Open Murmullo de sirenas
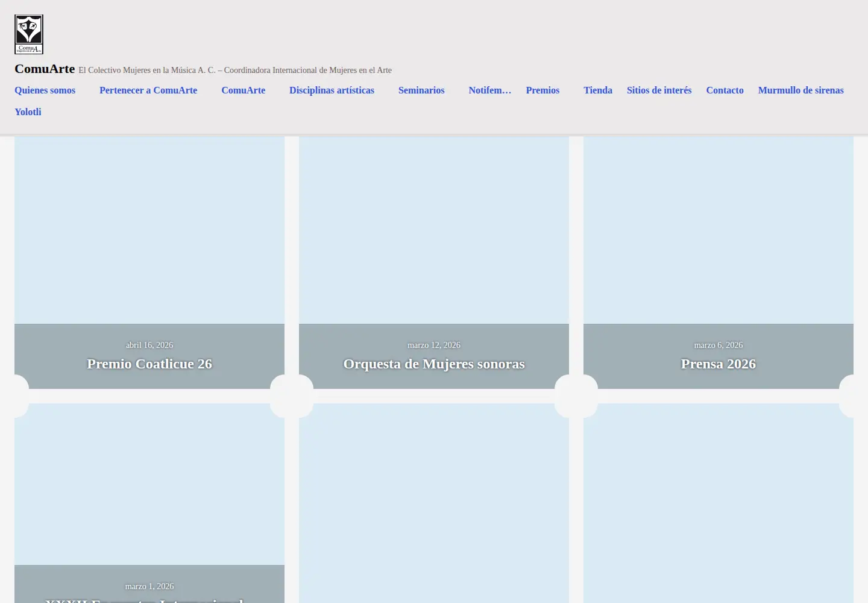This screenshot has height=603, width=868. click(801, 90)
